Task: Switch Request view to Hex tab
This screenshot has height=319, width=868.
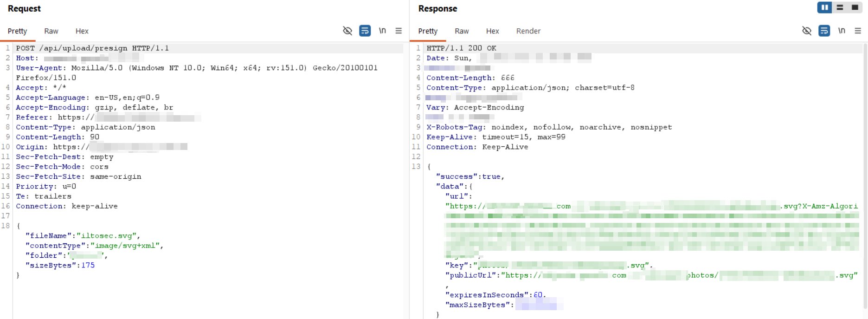Action: (82, 31)
